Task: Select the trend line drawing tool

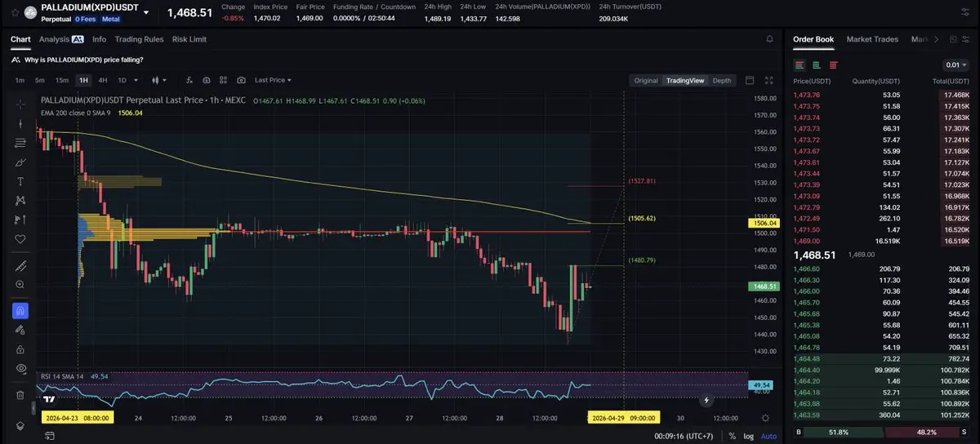Action: [x=20, y=123]
